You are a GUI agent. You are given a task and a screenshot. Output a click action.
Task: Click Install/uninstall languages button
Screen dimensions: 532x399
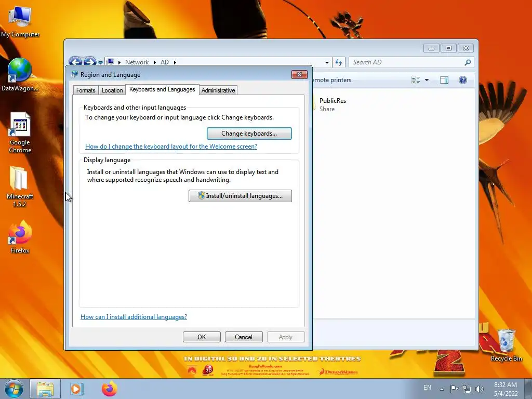(240, 196)
